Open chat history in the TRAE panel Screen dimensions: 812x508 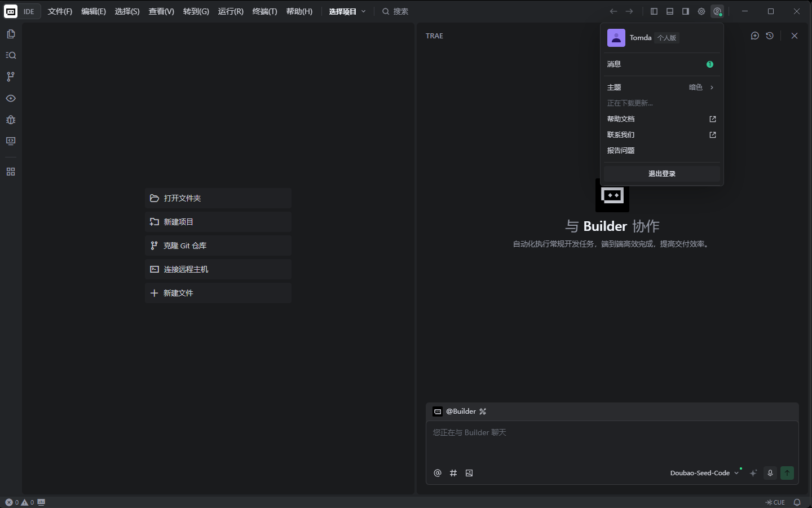tap(770, 36)
